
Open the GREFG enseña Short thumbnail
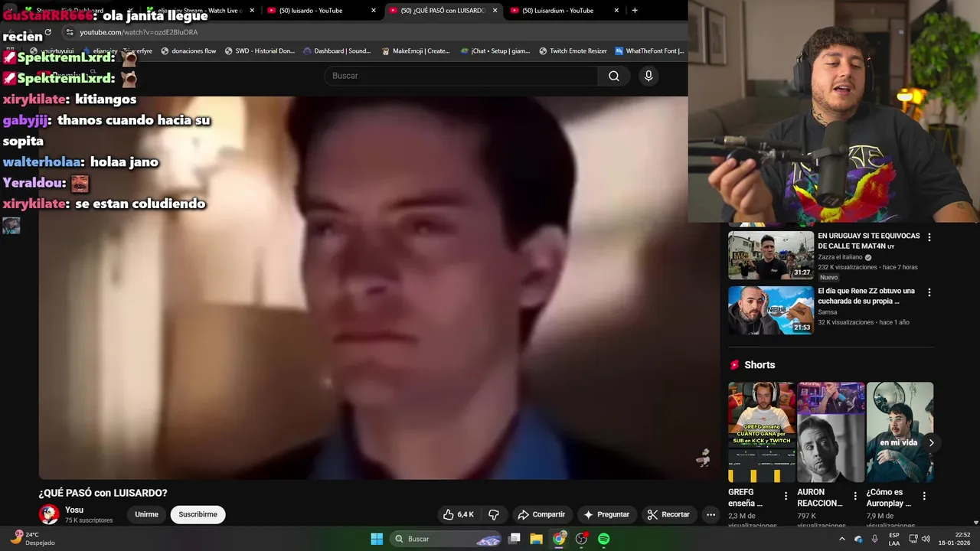[x=762, y=432]
